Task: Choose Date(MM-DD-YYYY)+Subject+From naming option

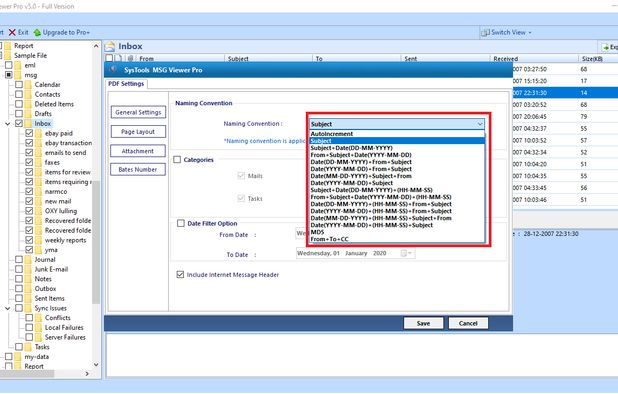Action: coord(397,176)
